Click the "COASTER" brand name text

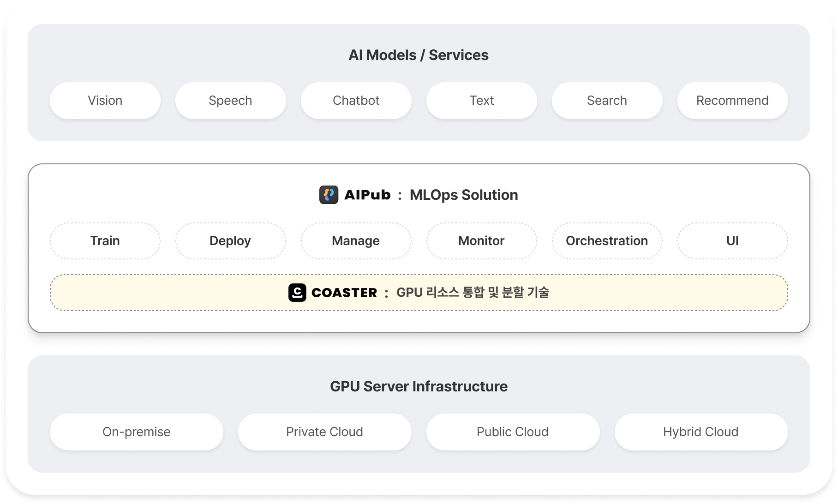(344, 293)
